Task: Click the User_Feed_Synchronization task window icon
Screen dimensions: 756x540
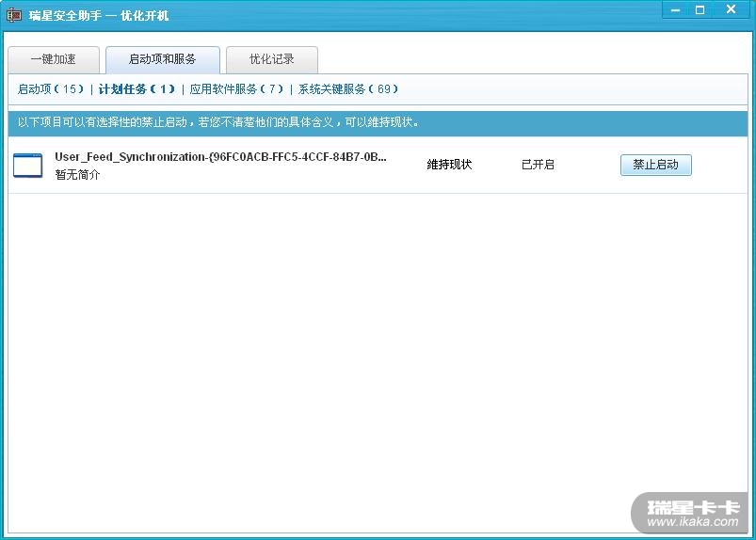Action: (x=28, y=166)
